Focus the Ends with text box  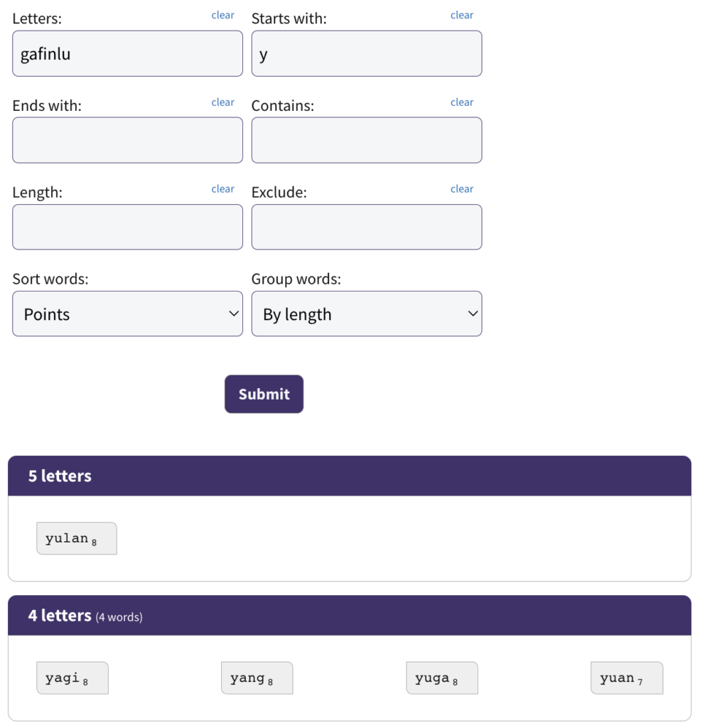pos(128,140)
